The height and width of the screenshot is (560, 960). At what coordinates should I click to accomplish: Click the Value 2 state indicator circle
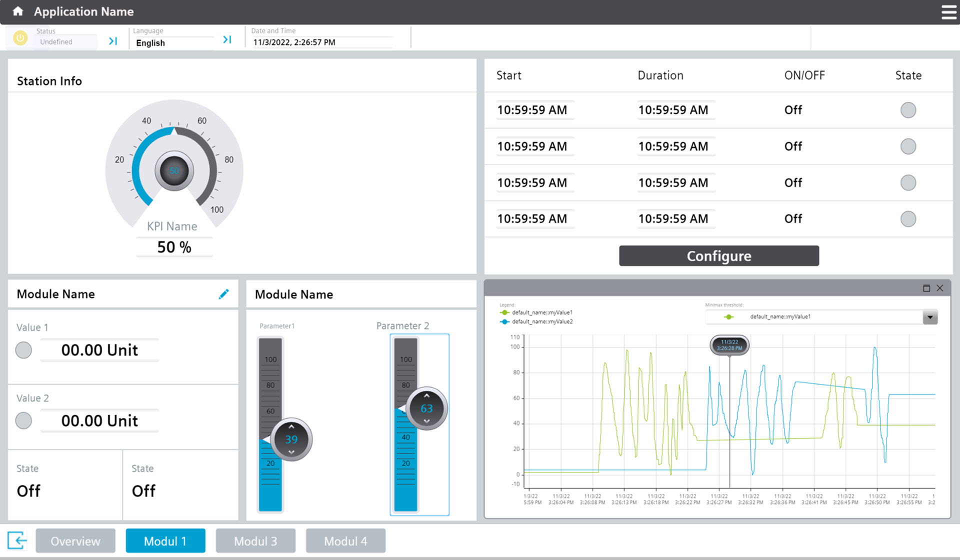coord(23,420)
